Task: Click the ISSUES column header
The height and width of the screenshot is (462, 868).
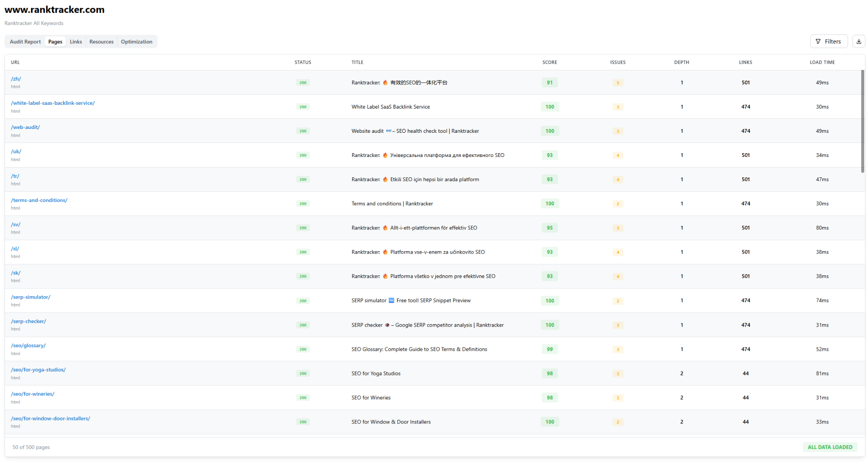Action: coord(618,62)
